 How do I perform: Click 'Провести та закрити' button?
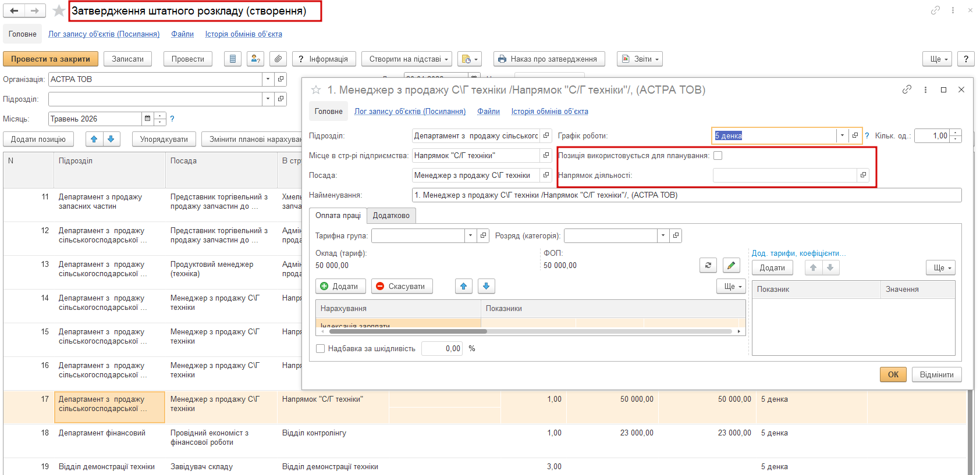(50, 59)
